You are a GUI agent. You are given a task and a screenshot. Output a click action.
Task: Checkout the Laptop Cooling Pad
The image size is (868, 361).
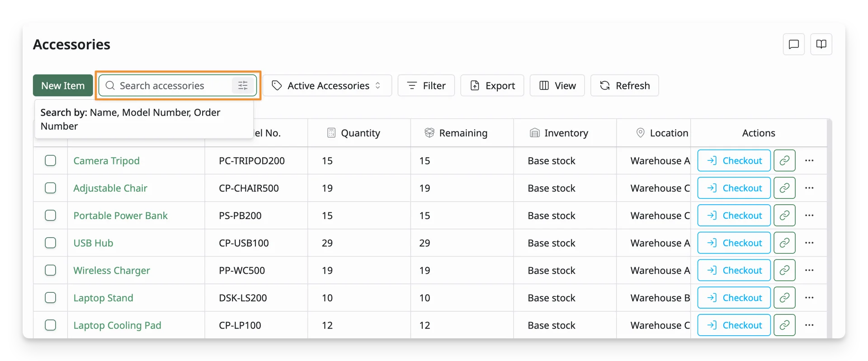(x=734, y=325)
